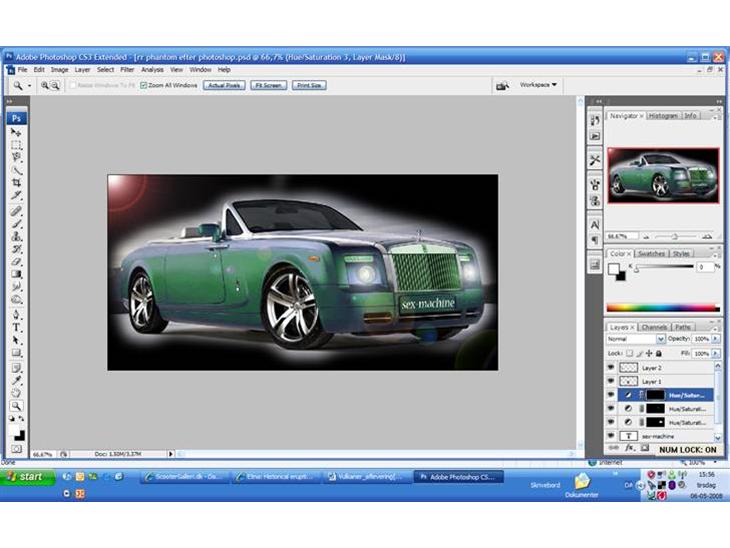Uncheck Zoom All Windows checkbox

pos(144,86)
